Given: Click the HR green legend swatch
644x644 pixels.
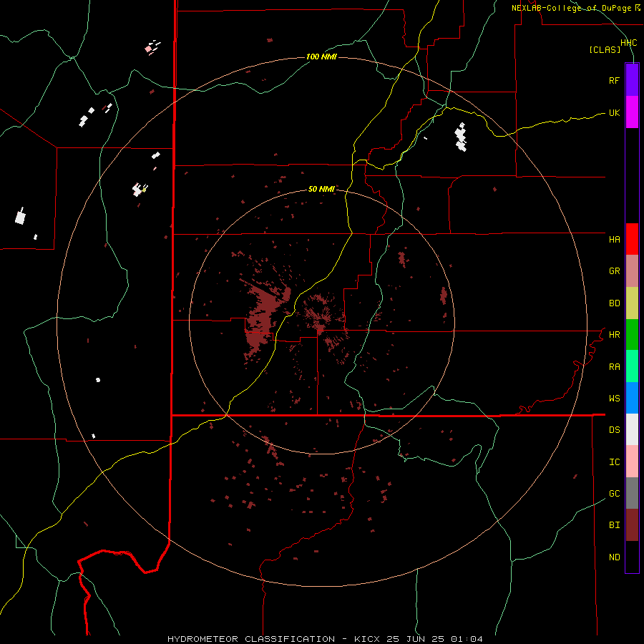Looking at the screenshot, I should [632, 335].
